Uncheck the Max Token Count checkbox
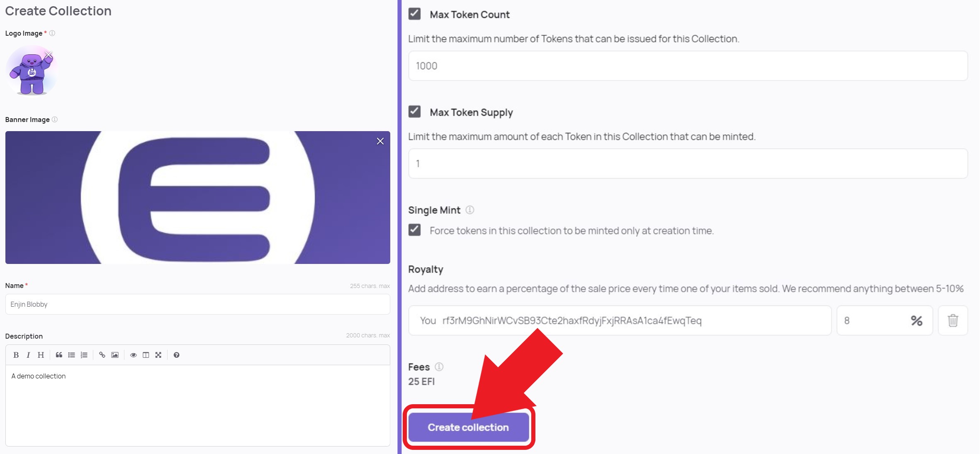The height and width of the screenshot is (454, 980). coord(414,14)
